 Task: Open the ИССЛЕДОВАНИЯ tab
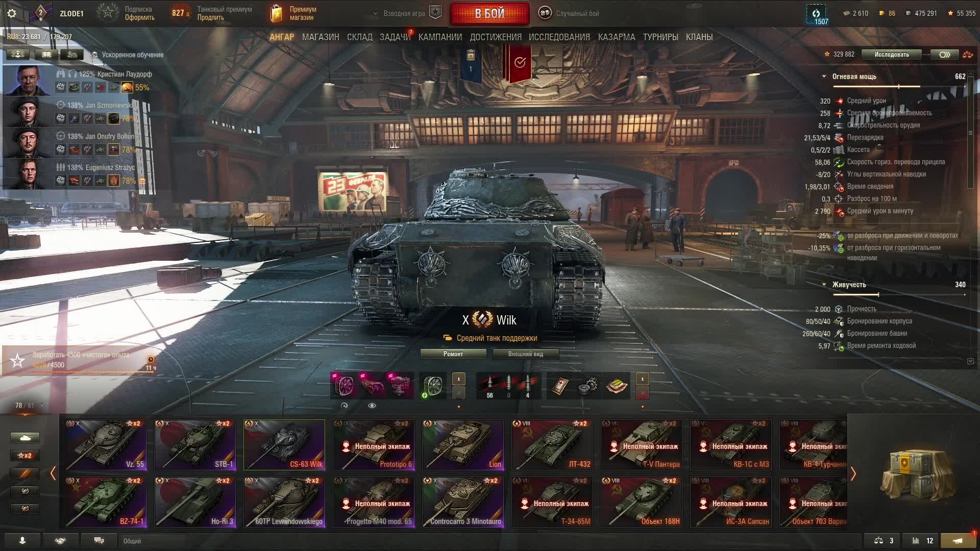[x=559, y=37]
